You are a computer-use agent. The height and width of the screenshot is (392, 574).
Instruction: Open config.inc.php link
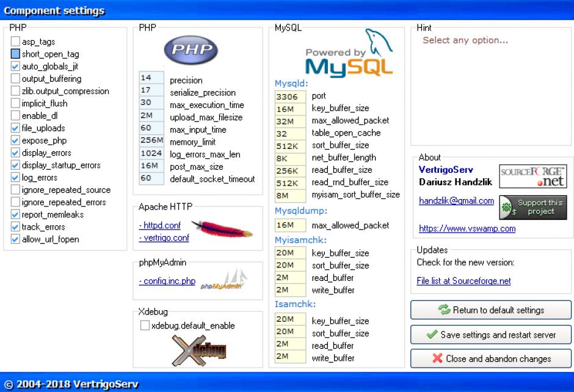point(167,281)
